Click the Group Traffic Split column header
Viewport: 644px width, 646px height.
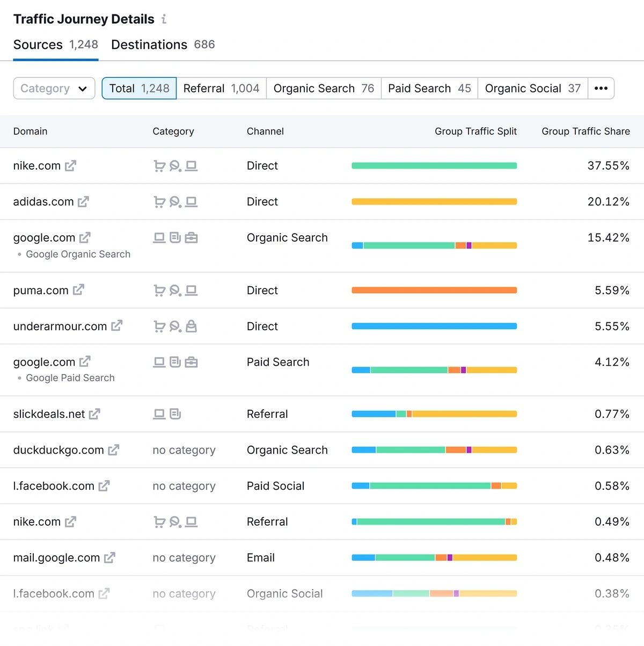(475, 132)
